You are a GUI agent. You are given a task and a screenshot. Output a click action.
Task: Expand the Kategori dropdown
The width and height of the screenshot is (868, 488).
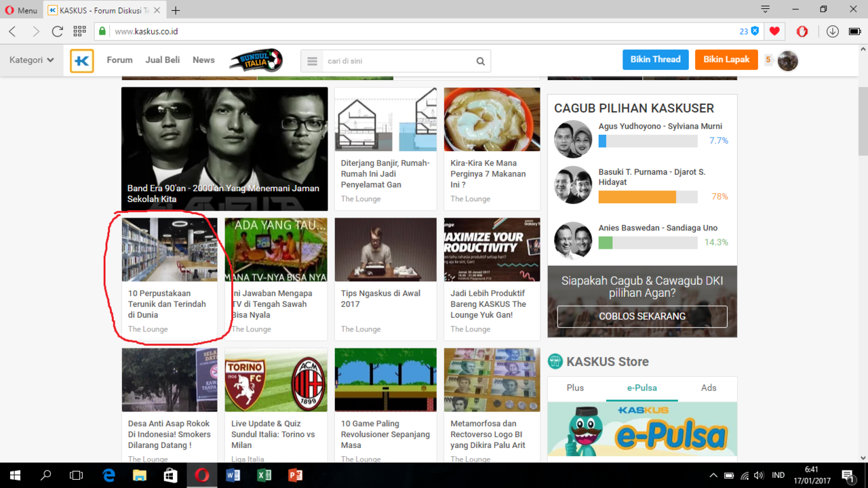tap(31, 60)
